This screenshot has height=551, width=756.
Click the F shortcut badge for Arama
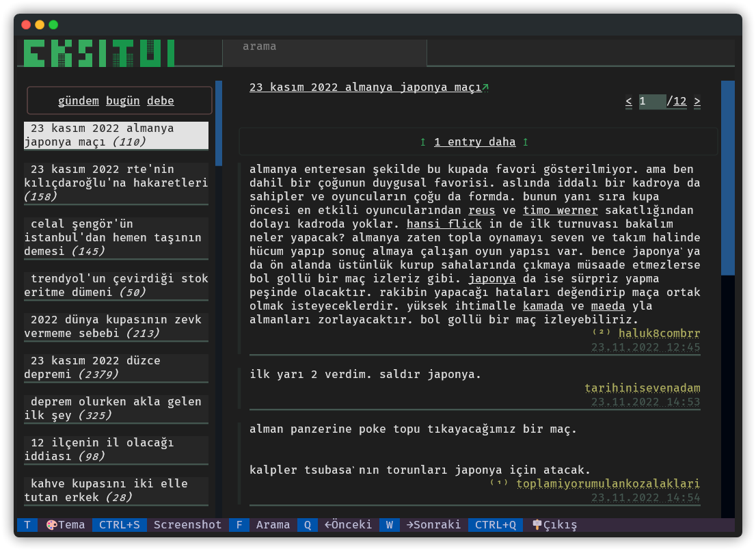239,525
